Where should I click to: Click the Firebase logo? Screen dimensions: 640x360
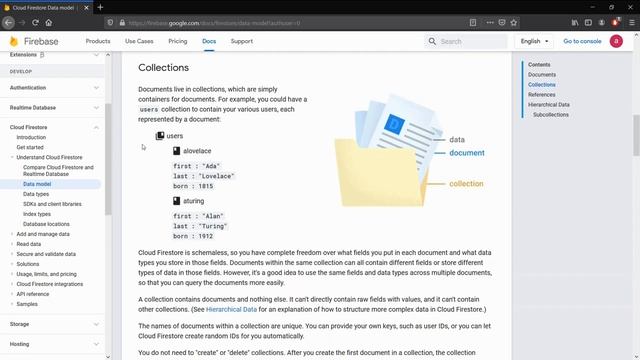tap(34, 41)
